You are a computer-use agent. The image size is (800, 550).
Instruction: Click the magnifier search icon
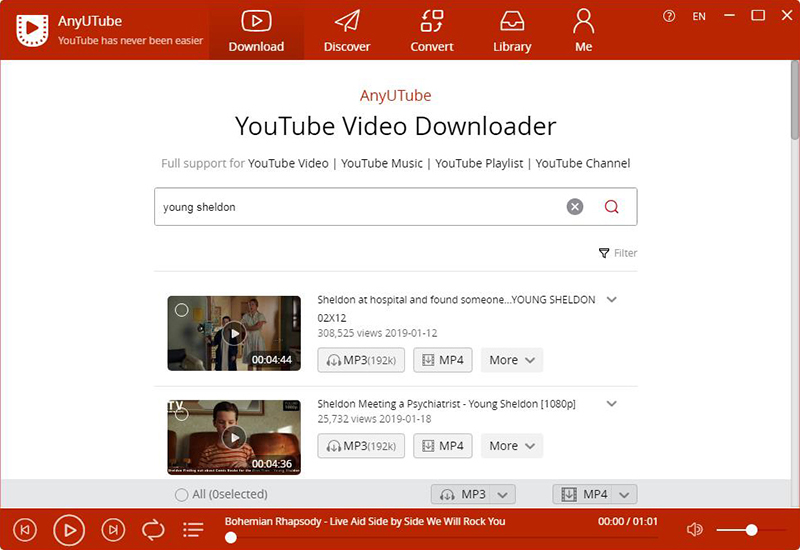611,207
